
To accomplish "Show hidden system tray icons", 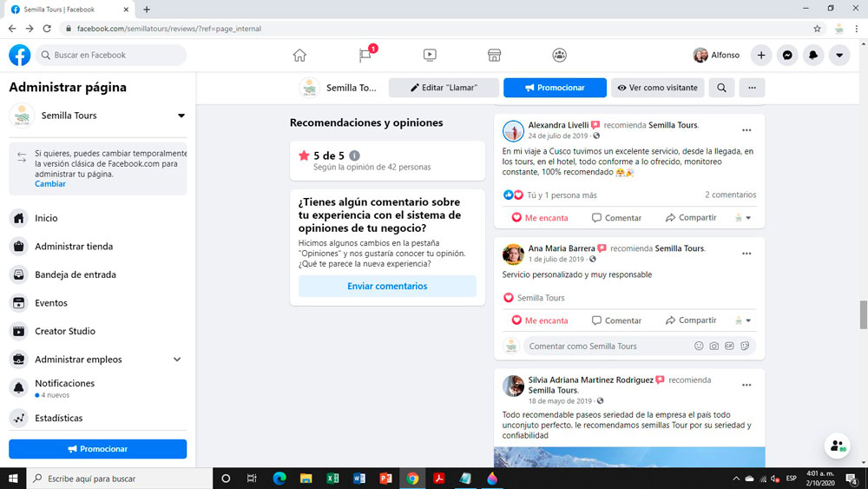I will [736, 479].
